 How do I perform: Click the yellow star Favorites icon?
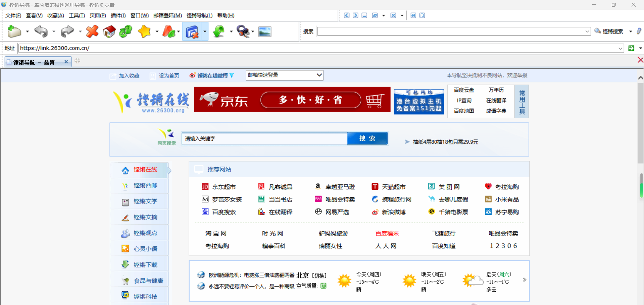(144, 32)
